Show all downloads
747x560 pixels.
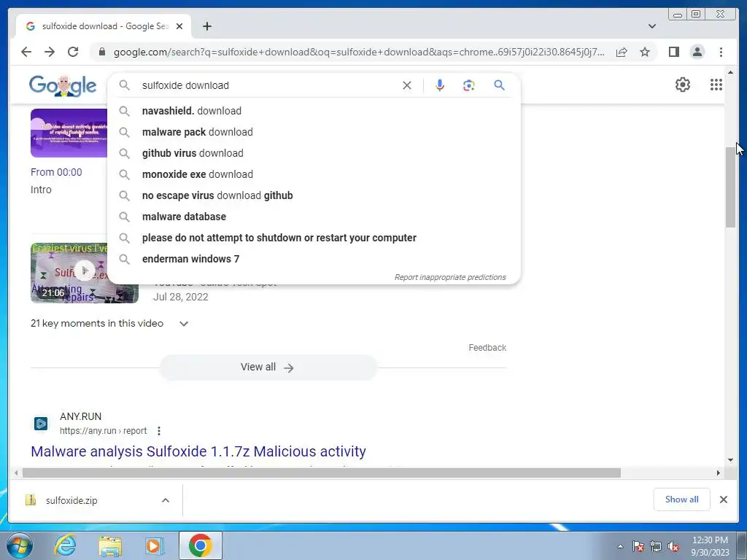[x=682, y=499]
